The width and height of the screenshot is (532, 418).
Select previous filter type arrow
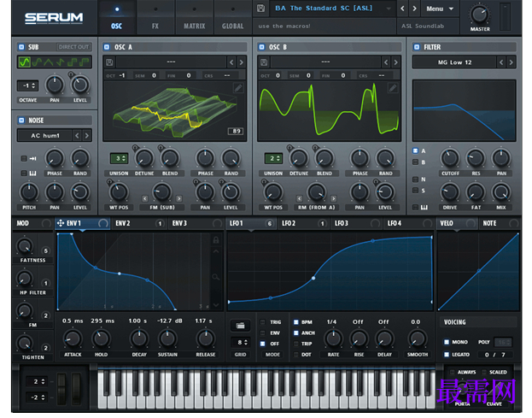click(501, 62)
